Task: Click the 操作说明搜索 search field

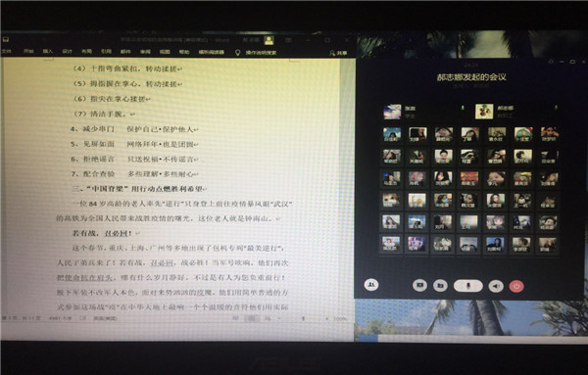Action: click(x=261, y=53)
